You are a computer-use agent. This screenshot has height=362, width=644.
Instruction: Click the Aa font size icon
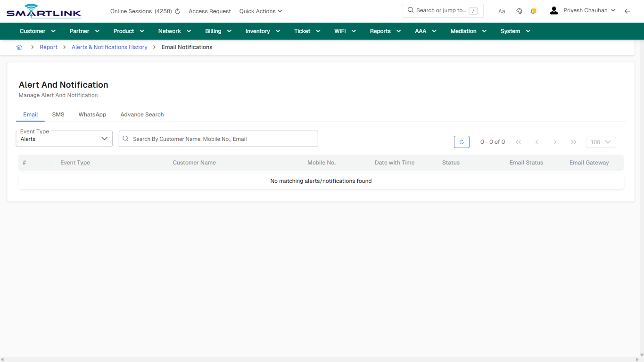point(501,11)
